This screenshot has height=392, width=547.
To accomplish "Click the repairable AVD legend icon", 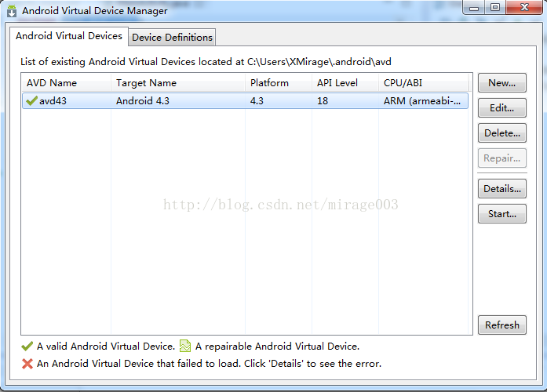I will tap(185, 346).
